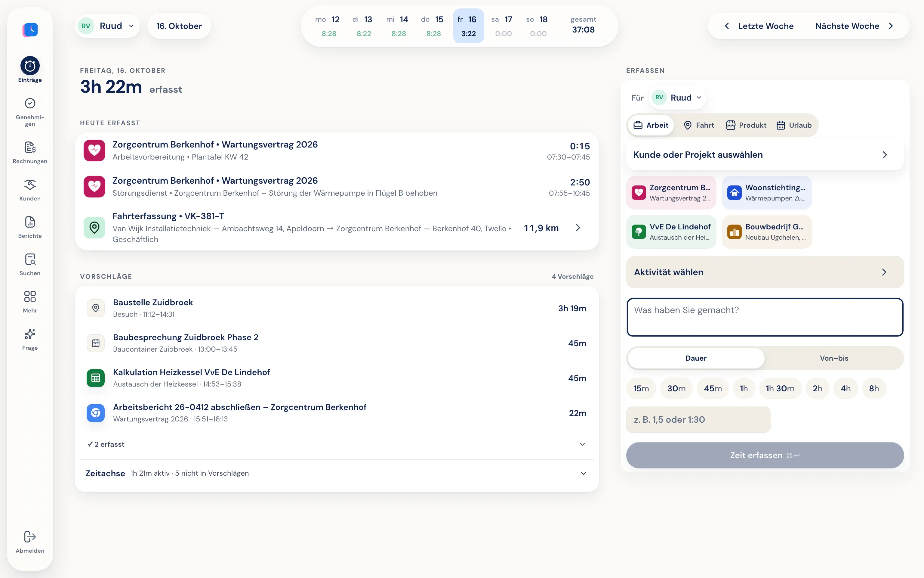The width and height of the screenshot is (924, 578).
Task: Open Suchen in the sidebar
Action: point(30,265)
